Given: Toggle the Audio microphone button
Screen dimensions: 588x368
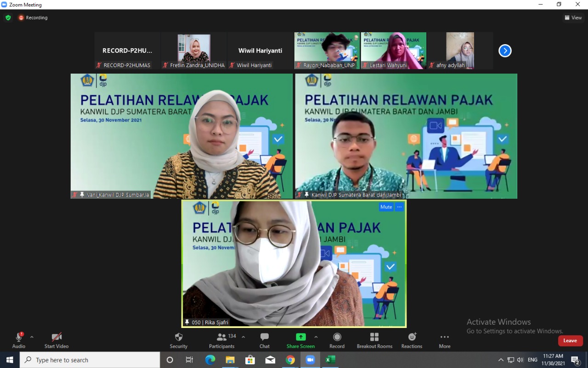Looking at the screenshot, I should point(19,337).
